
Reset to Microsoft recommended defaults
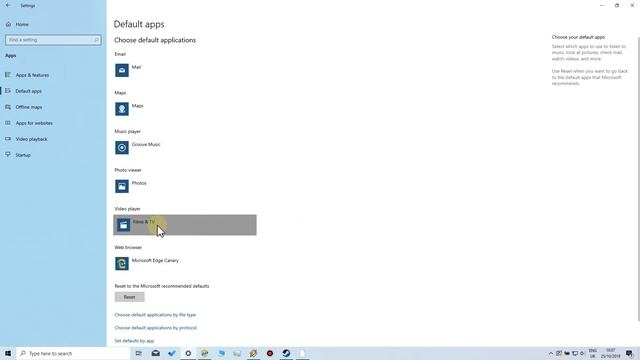click(x=129, y=297)
